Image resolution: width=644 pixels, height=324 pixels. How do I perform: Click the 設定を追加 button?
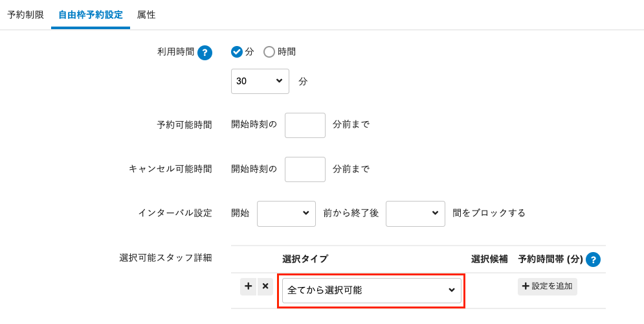point(547,286)
